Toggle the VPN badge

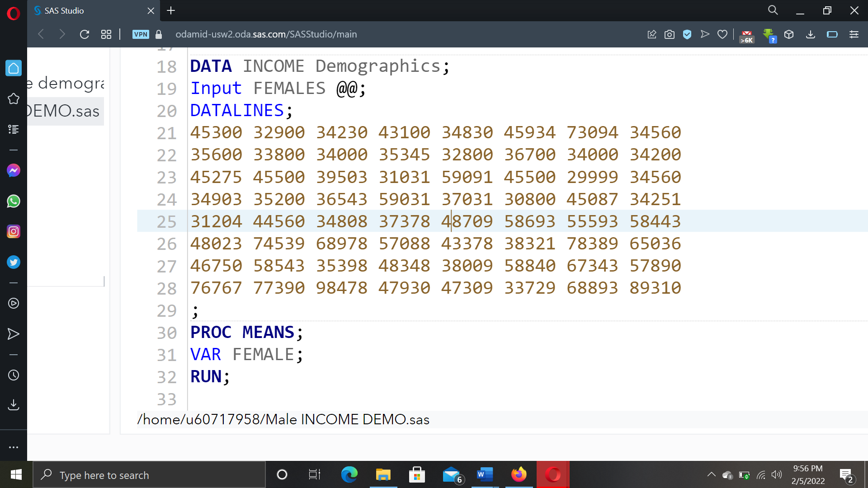pyautogui.click(x=141, y=34)
